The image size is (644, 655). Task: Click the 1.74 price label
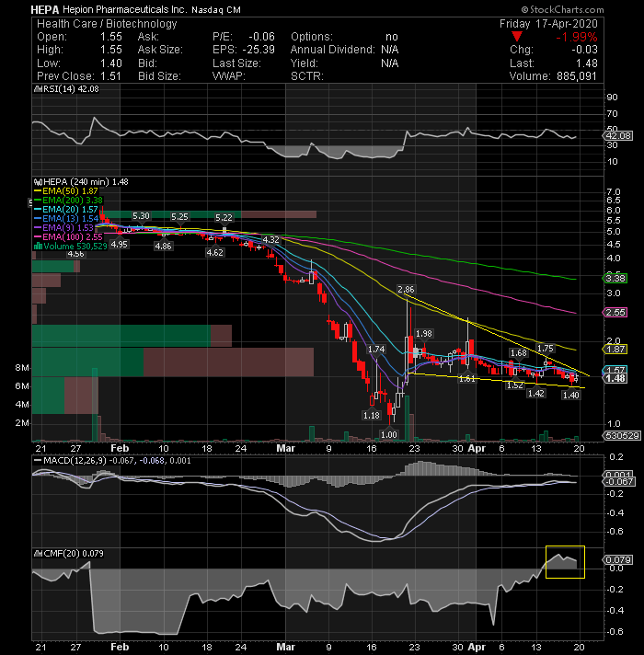pos(376,350)
